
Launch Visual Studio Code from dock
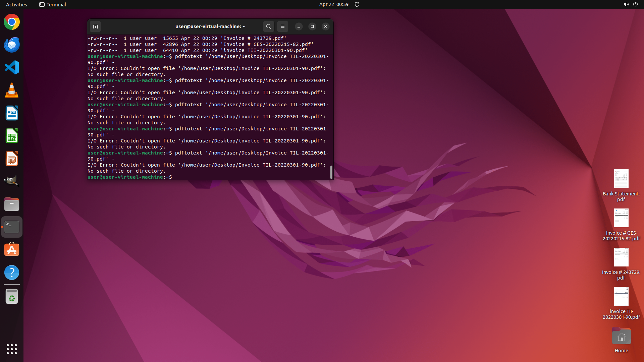(12, 68)
